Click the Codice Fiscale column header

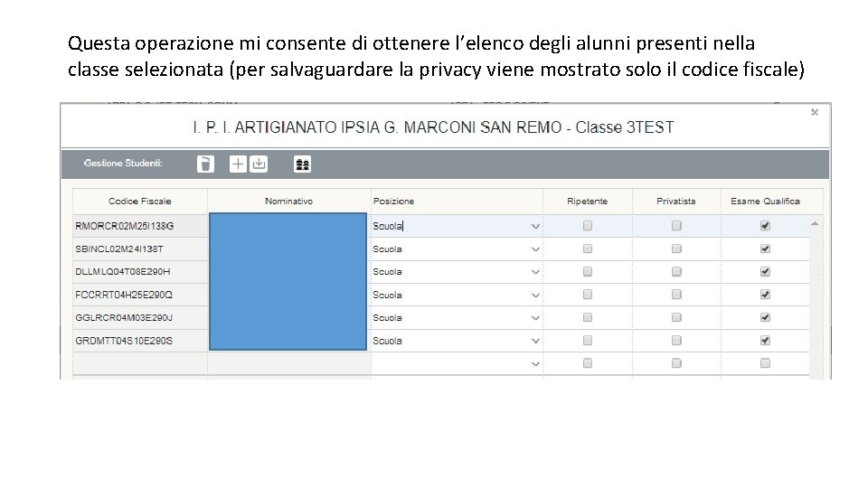tap(139, 202)
